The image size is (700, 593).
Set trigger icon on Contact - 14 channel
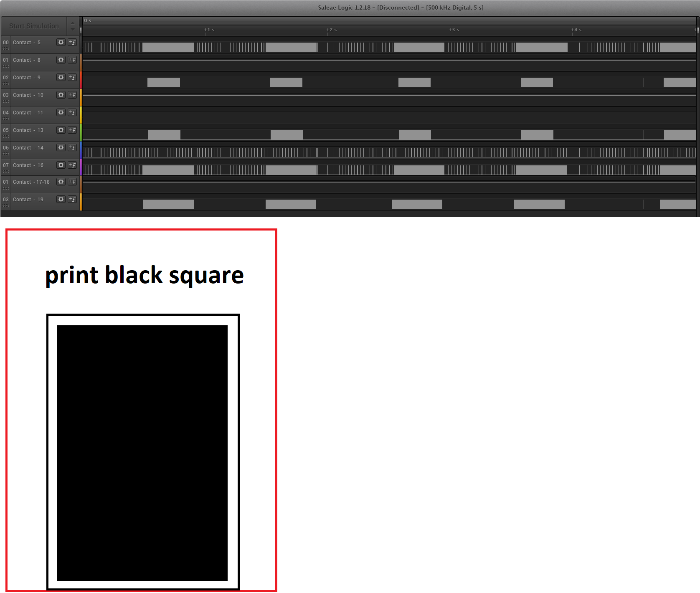(x=72, y=147)
